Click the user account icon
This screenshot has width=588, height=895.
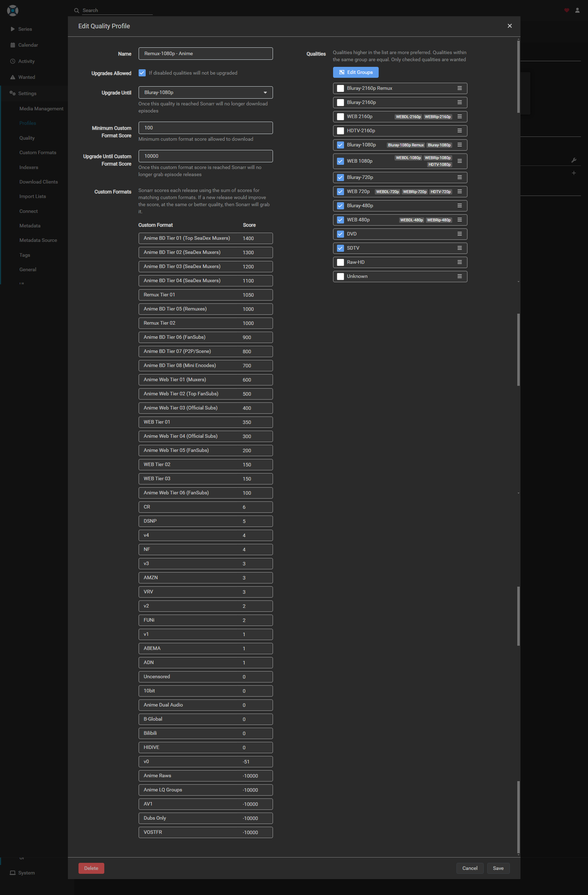577,11
